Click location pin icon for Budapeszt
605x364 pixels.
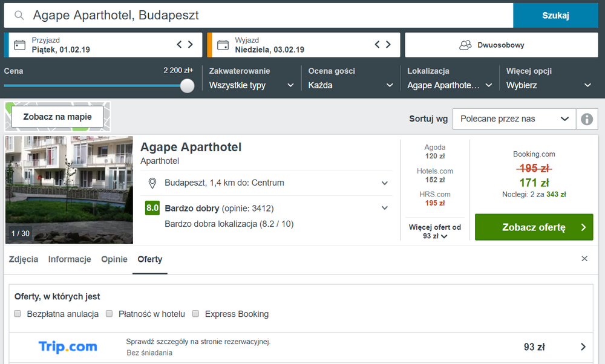click(x=152, y=183)
